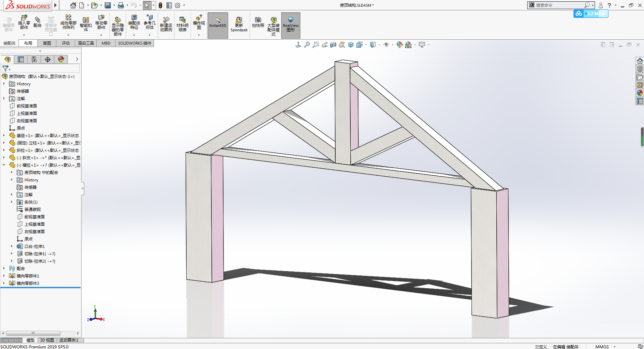Take a snapshot with 拍快照
This screenshot has height=349, width=644.
[258, 23]
